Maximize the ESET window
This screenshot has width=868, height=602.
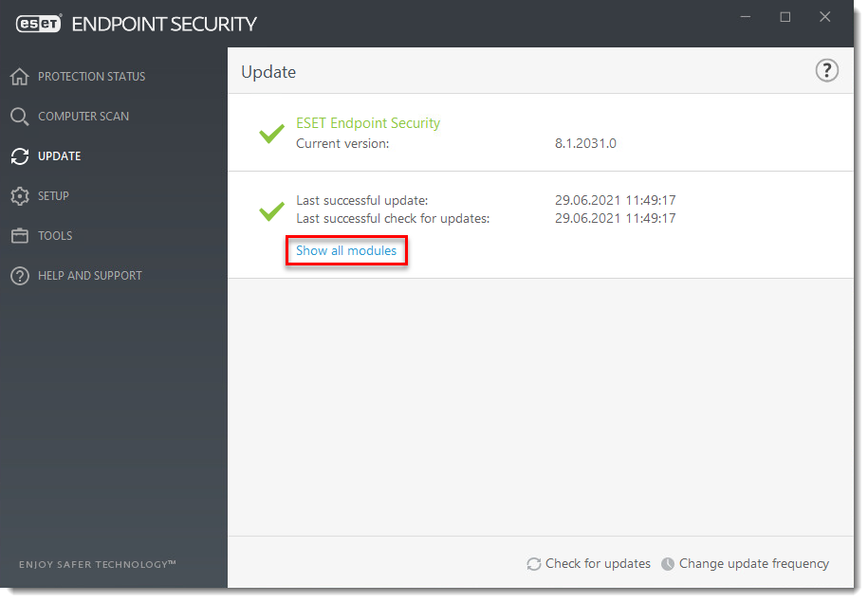785,17
